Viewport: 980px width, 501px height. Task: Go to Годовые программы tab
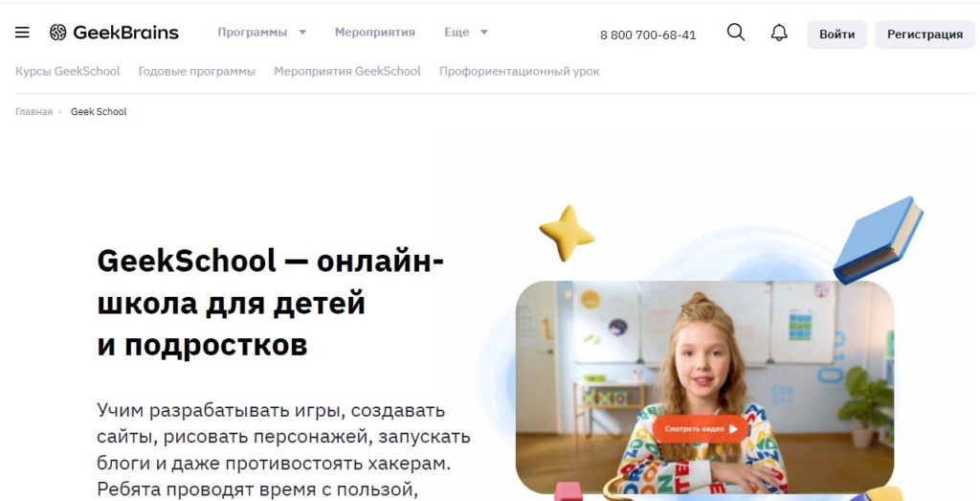tap(197, 71)
